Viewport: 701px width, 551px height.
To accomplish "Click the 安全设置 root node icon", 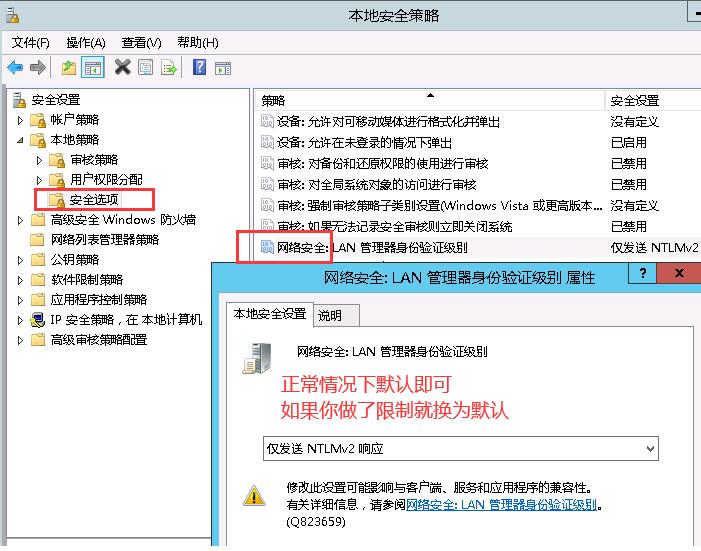I will click(19, 100).
